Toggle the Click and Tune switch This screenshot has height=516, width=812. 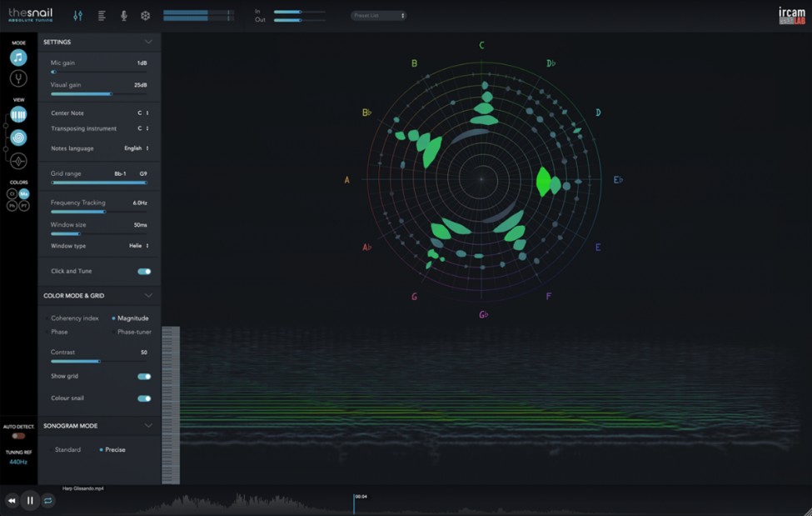[x=144, y=271]
